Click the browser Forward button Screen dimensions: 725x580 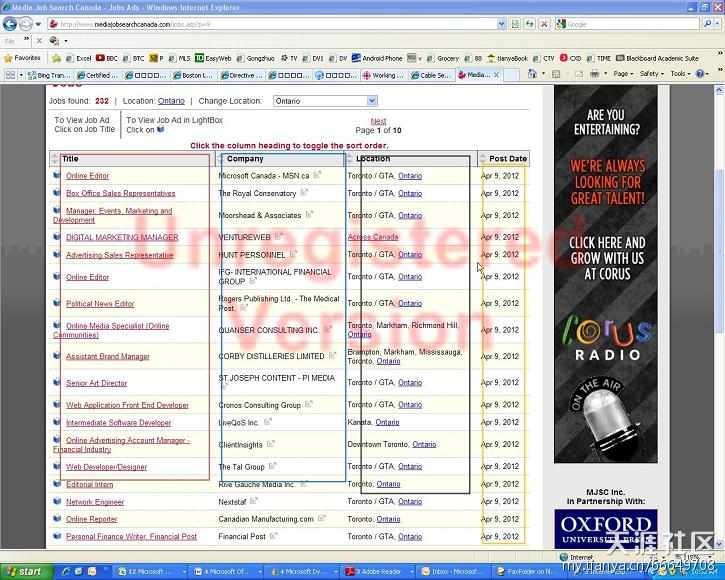26,24
